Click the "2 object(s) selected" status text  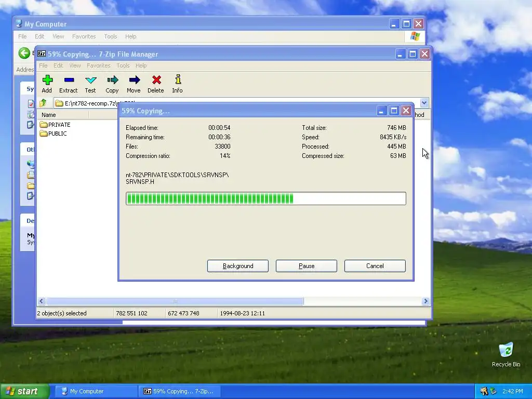click(x=62, y=313)
